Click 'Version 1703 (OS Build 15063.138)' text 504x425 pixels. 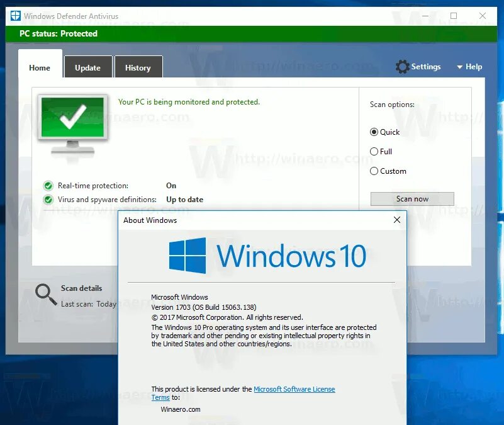click(x=204, y=307)
